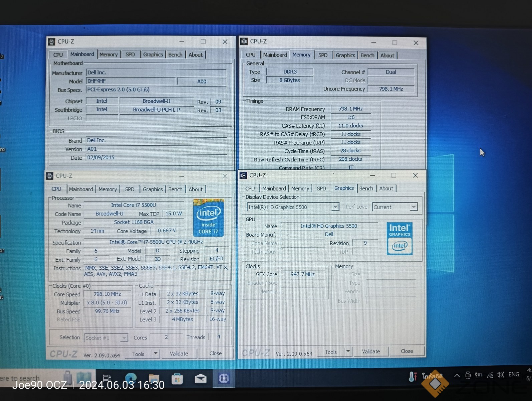The image size is (532, 401).
Task: Click the Multiplier value x 8.0 (5.0 - 30.0)
Action: coord(107,303)
